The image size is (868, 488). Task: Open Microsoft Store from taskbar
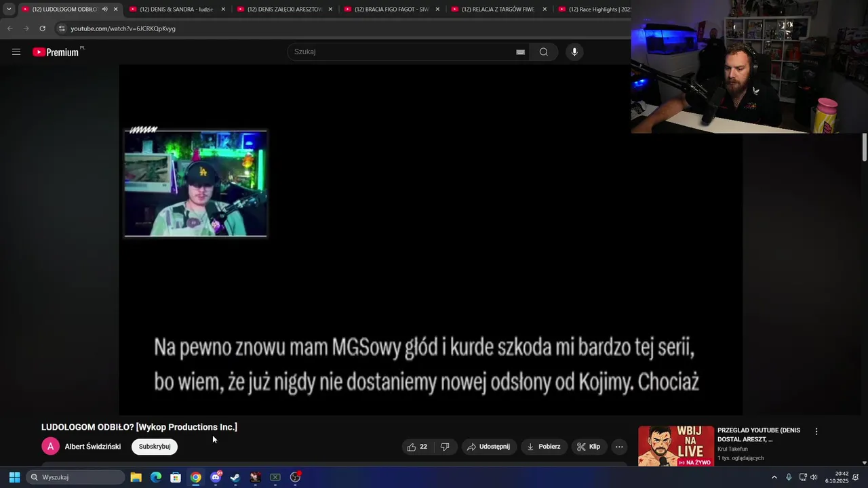tap(176, 477)
